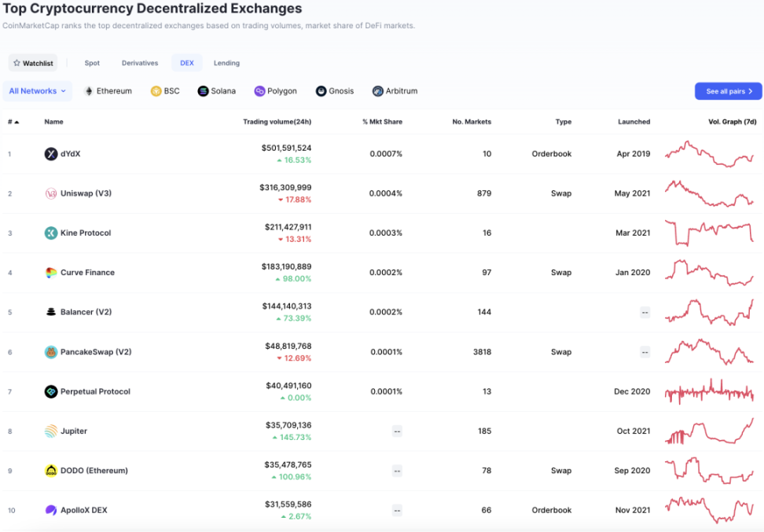Click the Solana network icon

tap(203, 91)
